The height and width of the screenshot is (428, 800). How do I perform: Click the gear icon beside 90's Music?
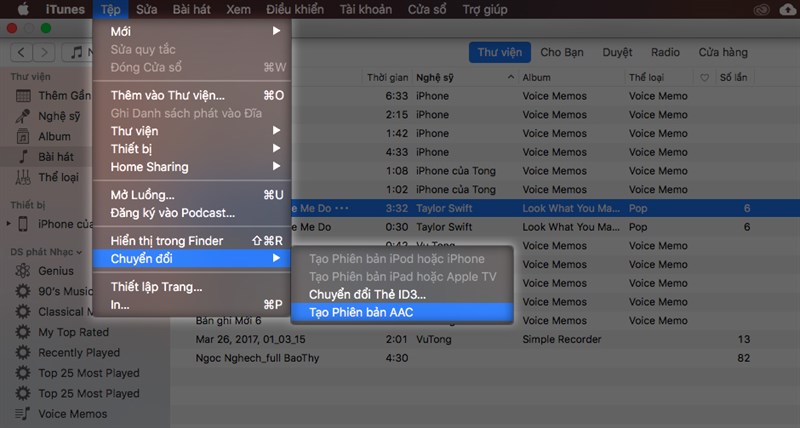click(23, 291)
